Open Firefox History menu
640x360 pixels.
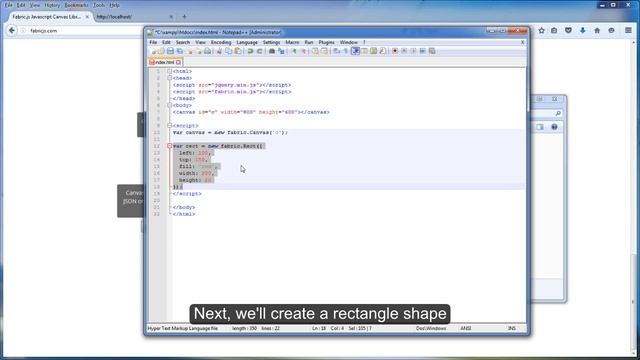pyautogui.click(x=52, y=5)
